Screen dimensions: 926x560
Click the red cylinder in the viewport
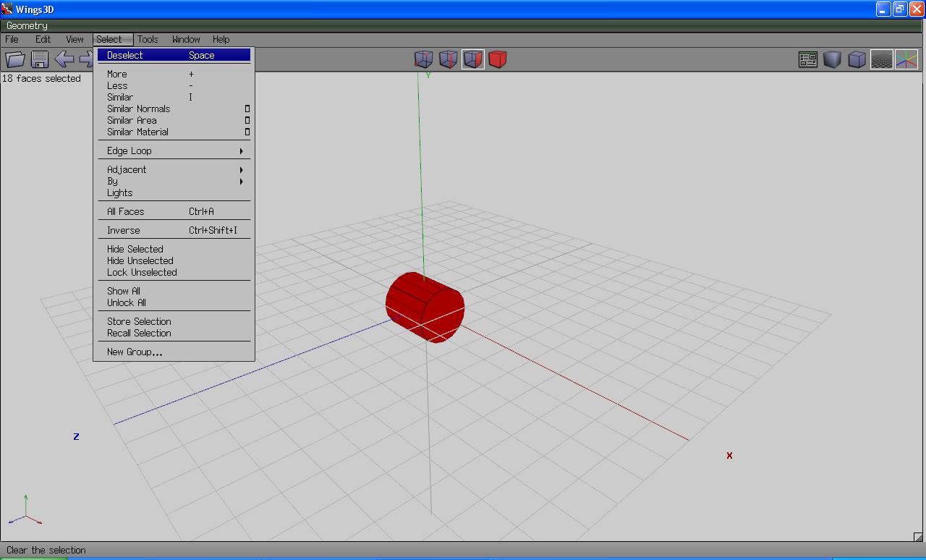coord(425,307)
